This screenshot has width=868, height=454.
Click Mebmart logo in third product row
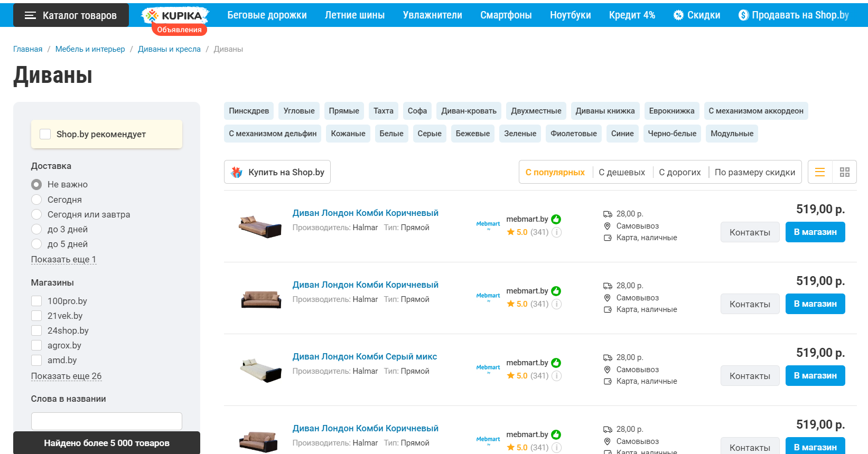(488, 369)
